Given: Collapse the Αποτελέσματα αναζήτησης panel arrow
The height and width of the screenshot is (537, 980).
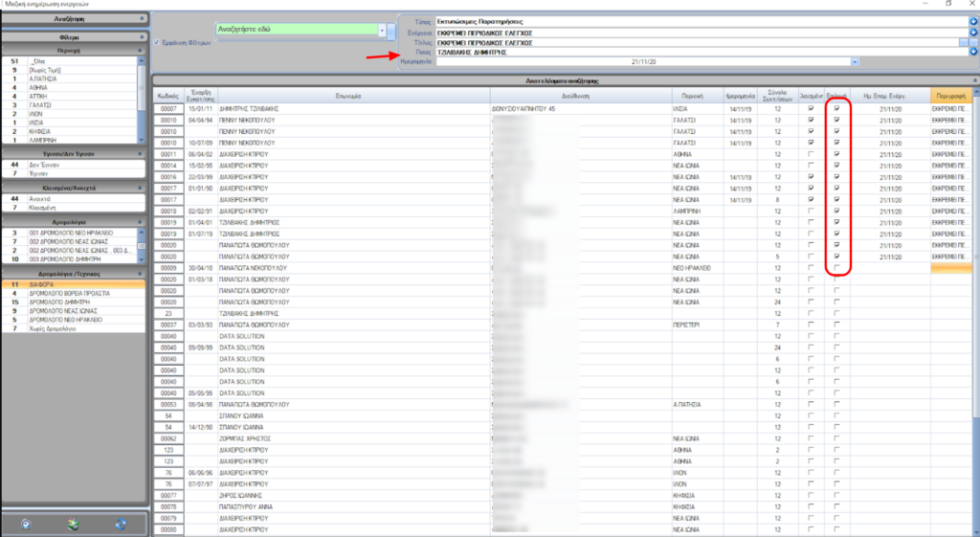Looking at the screenshot, I should (x=972, y=81).
